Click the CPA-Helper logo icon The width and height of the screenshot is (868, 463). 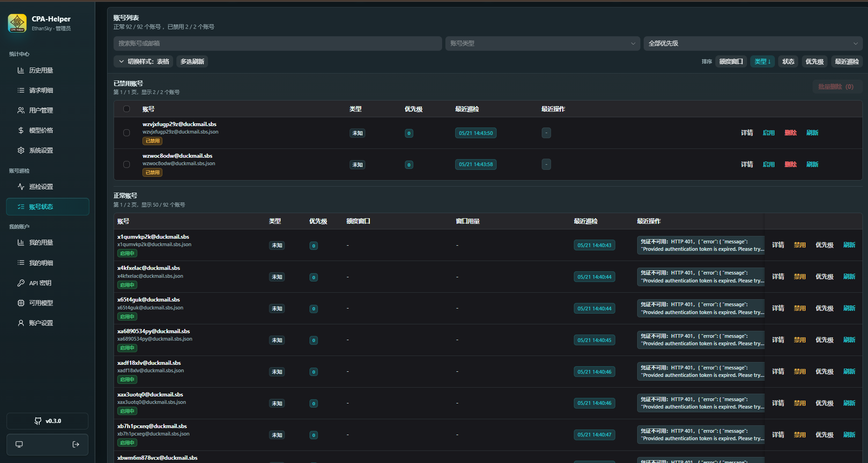17,23
